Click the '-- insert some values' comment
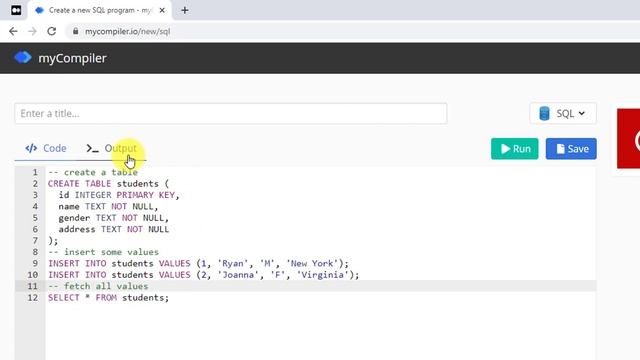640x360 pixels. coord(103,252)
